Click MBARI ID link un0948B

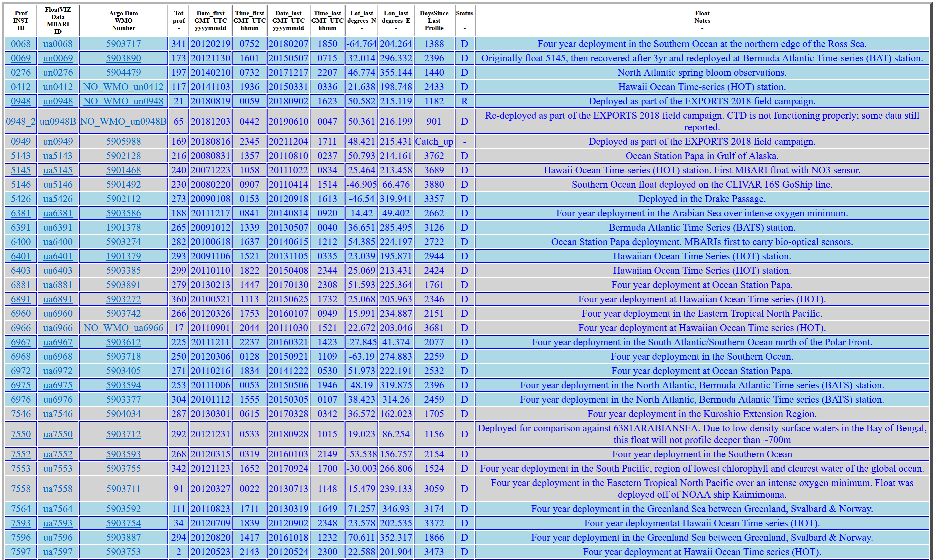coord(58,122)
